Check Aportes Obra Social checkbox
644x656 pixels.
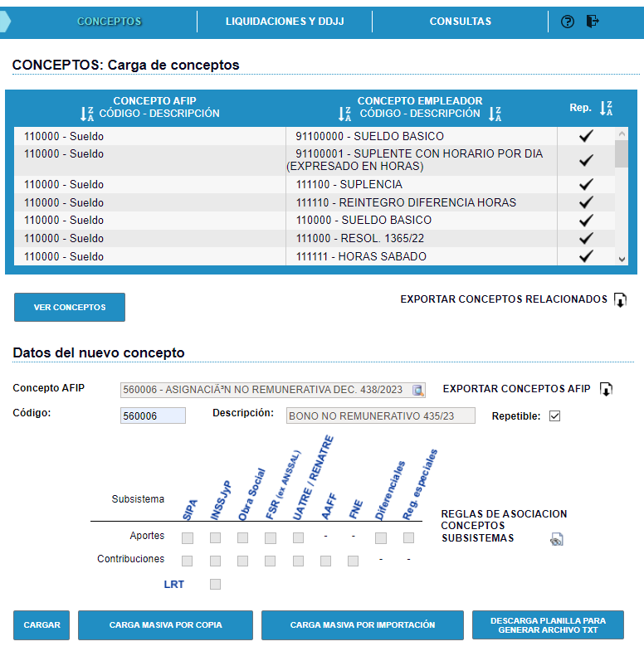pyautogui.click(x=242, y=537)
